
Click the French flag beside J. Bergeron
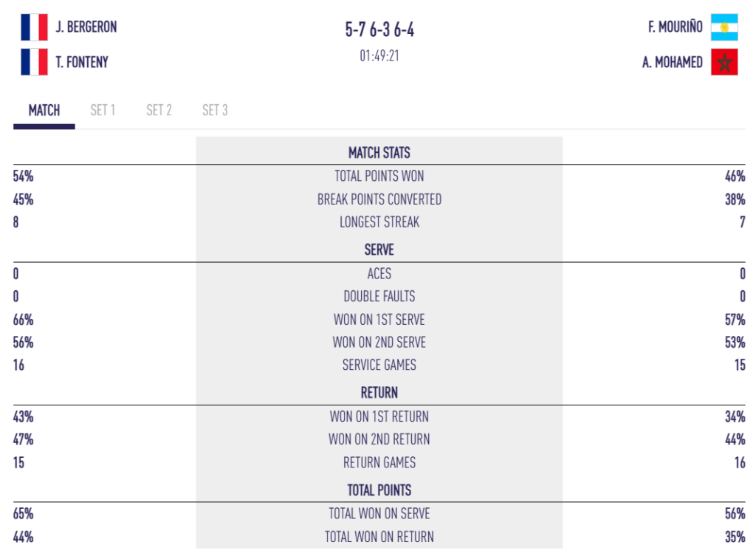[34, 27]
